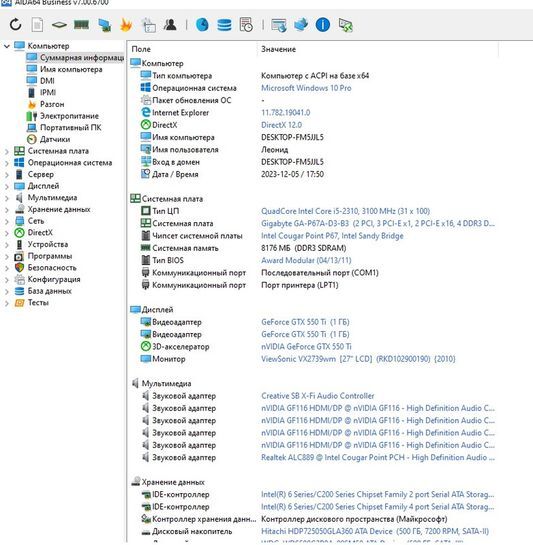Open the Intel 4 port Serial ATA controller link

pyautogui.click(x=378, y=507)
